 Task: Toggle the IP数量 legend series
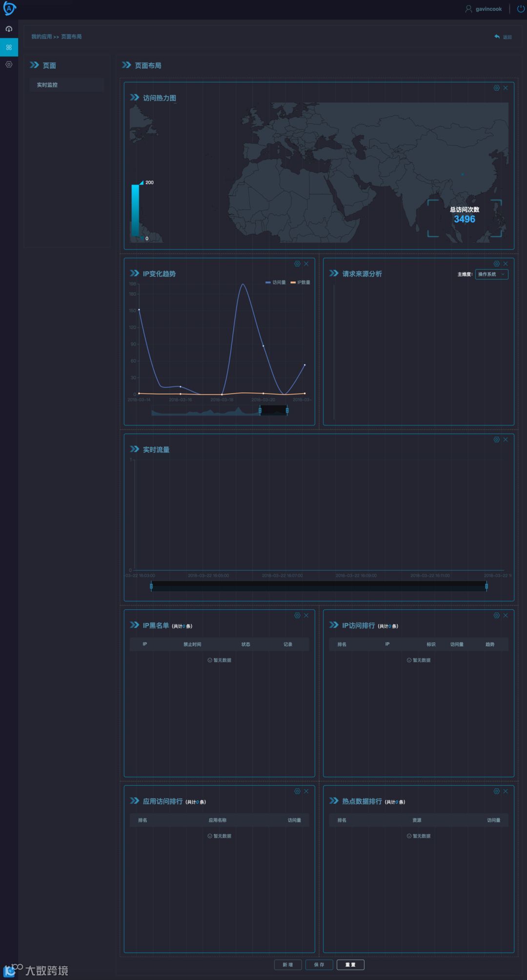click(300, 282)
